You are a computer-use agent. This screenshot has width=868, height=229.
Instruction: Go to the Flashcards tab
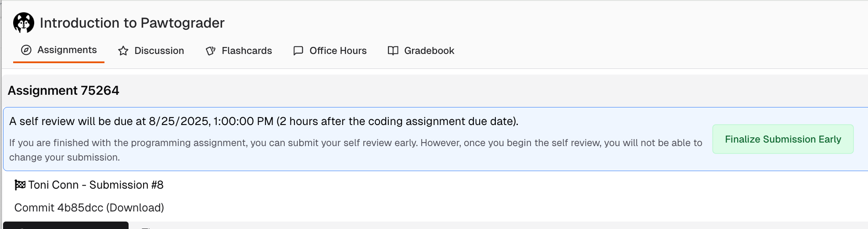point(239,51)
